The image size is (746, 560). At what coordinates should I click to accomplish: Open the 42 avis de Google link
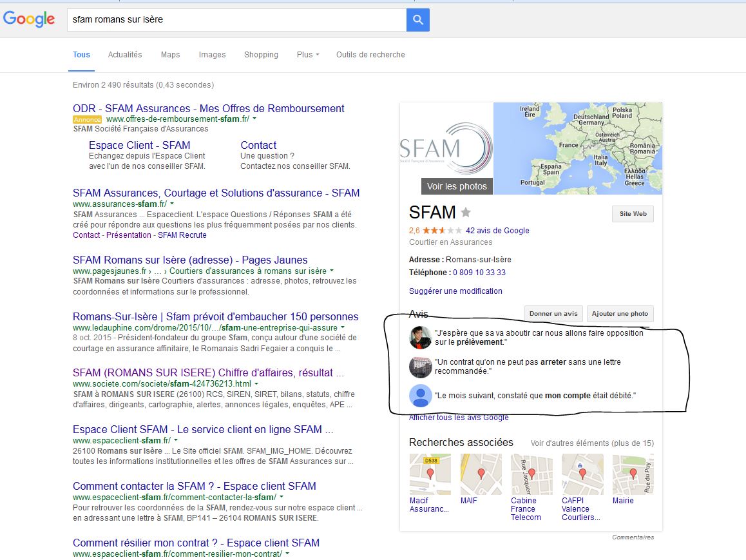[x=497, y=231]
